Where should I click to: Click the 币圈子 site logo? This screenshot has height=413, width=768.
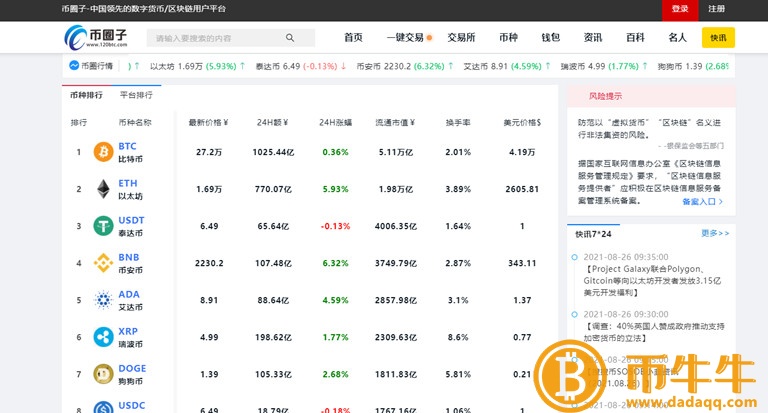click(96, 37)
